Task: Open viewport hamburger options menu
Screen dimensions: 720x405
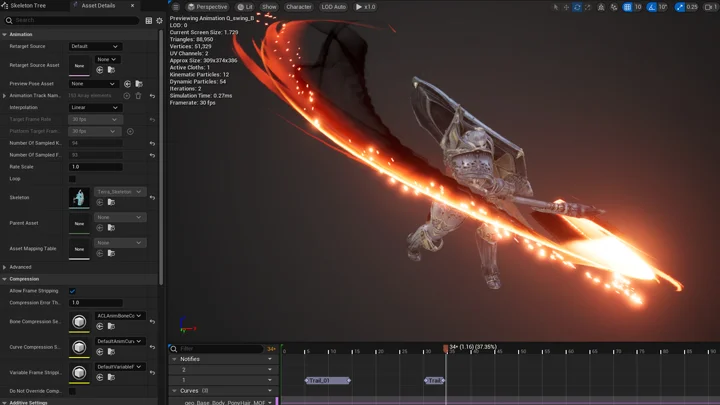Action: (x=176, y=7)
